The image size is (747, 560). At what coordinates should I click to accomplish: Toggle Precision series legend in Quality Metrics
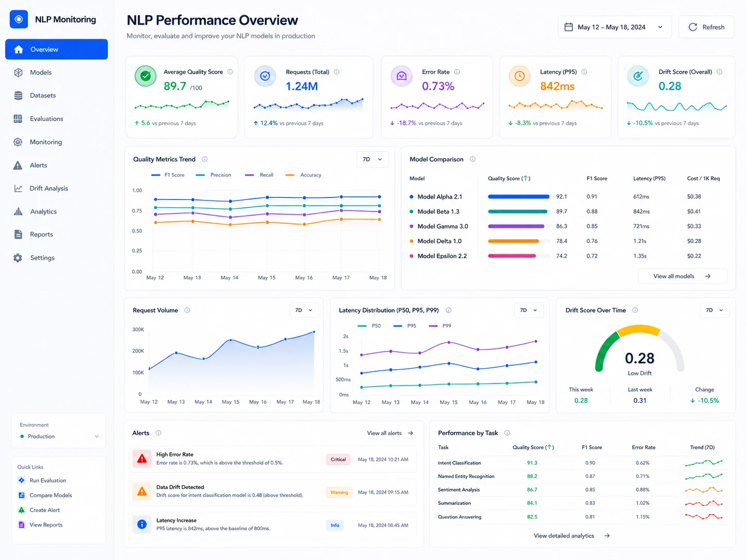pos(214,175)
